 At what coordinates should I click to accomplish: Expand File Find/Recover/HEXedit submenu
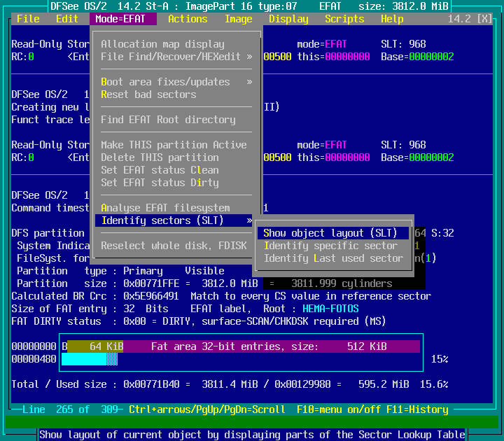(x=176, y=57)
